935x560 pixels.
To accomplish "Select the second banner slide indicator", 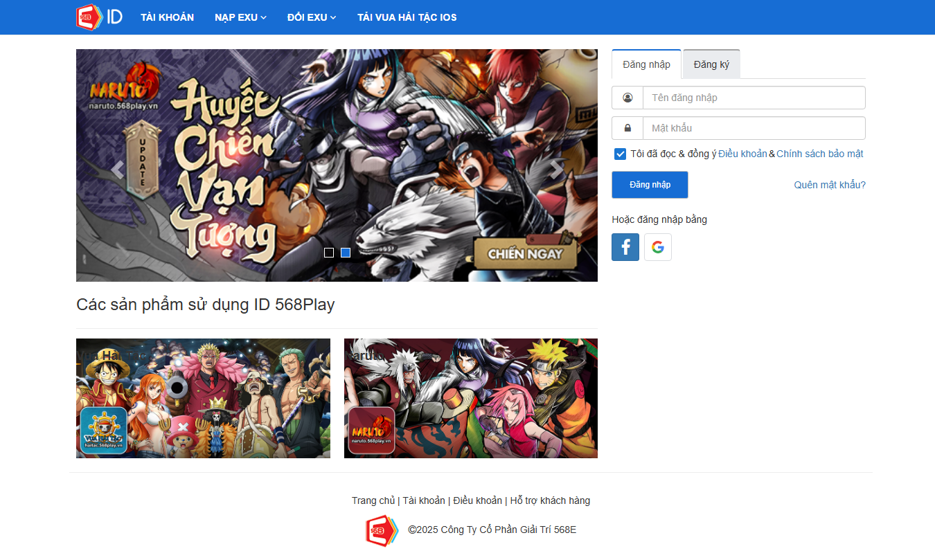I will point(346,253).
